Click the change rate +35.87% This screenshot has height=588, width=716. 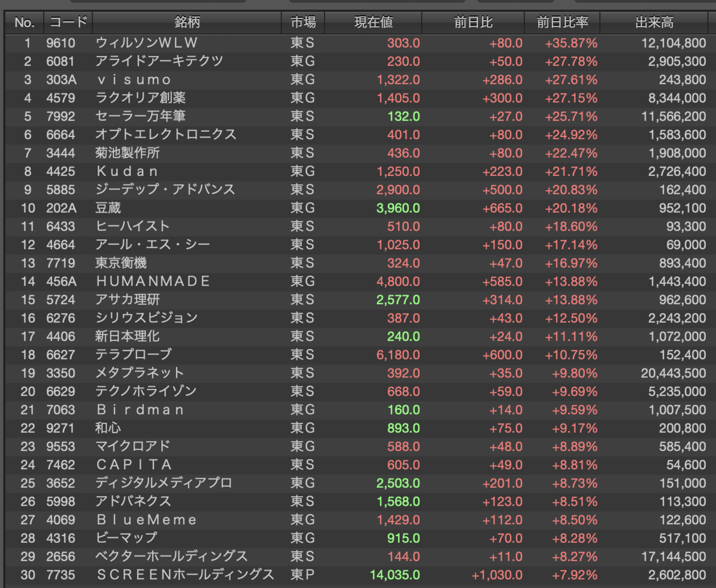(x=571, y=43)
